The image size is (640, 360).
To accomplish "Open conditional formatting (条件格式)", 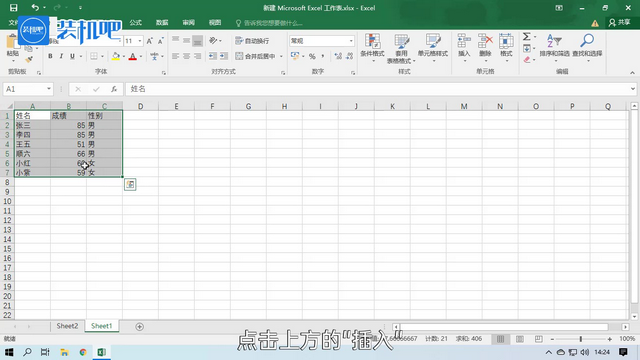I will [x=372, y=48].
